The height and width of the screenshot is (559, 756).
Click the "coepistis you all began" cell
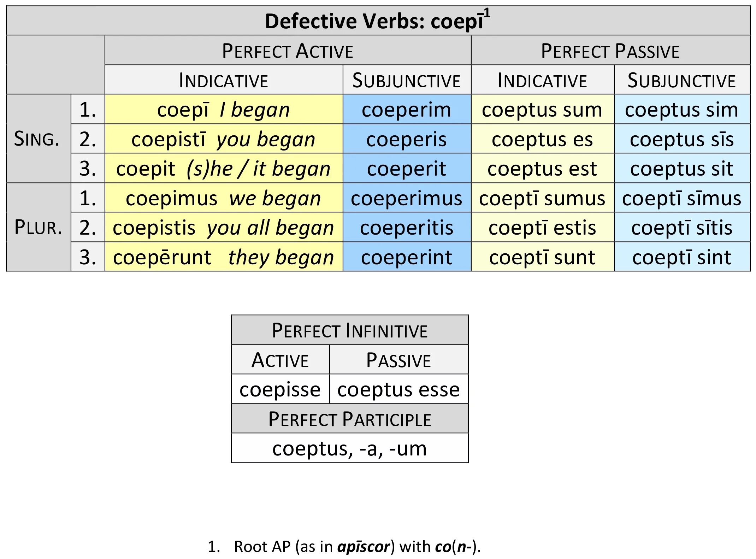pyautogui.click(x=223, y=228)
